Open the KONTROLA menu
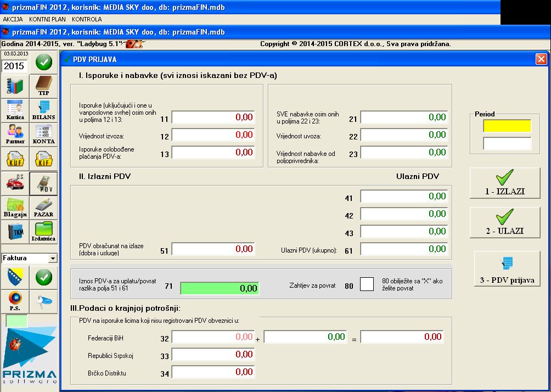The height and width of the screenshot is (392, 551). point(87,19)
